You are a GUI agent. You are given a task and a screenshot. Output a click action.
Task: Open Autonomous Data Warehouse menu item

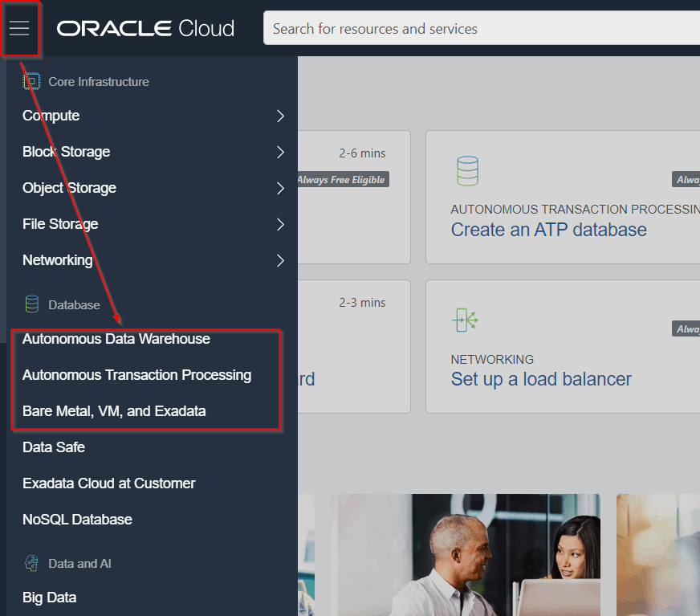[116, 339]
